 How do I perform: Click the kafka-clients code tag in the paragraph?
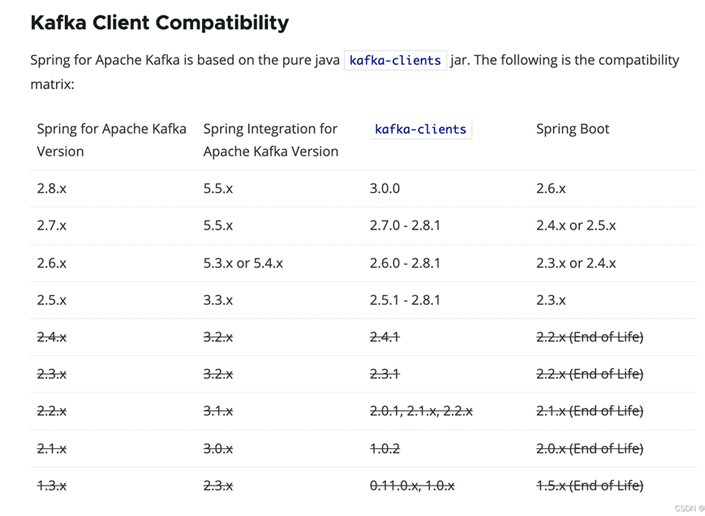pos(395,60)
